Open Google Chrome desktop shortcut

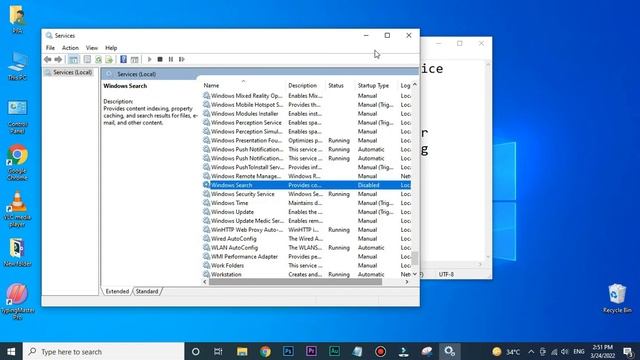coord(18,162)
